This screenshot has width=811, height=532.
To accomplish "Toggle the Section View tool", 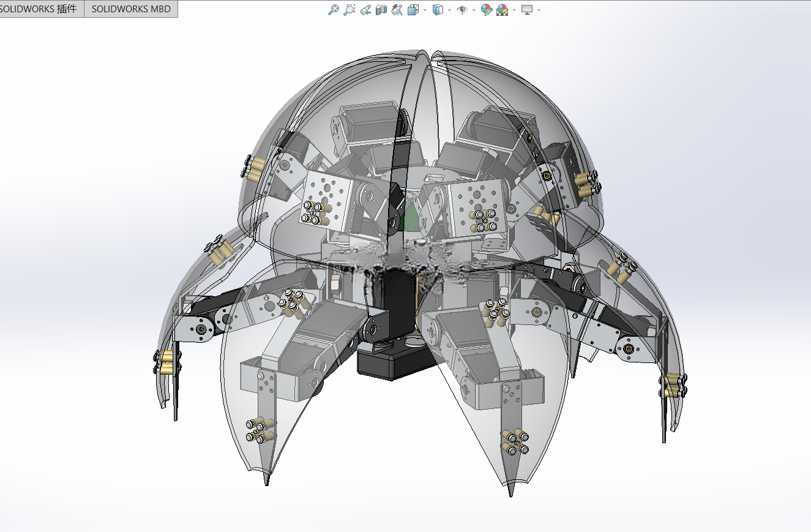I will pos(381,10).
